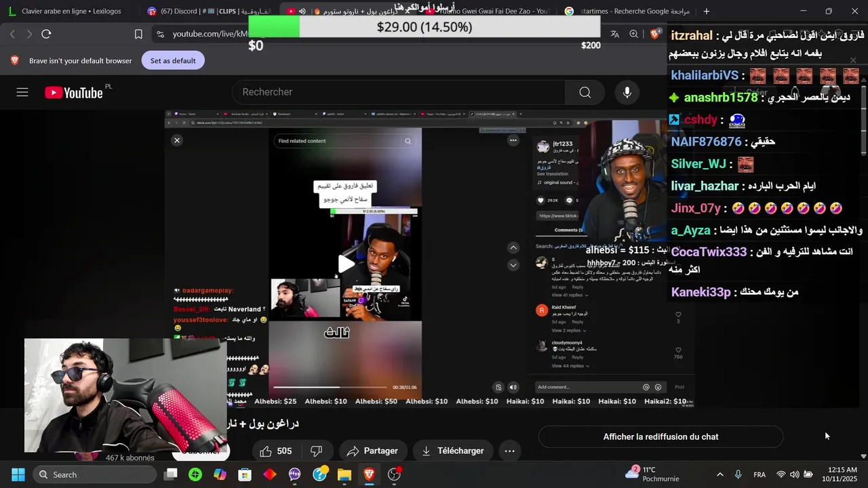
Task: Click the taskbar Search box
Action: (x=93, y=474)
